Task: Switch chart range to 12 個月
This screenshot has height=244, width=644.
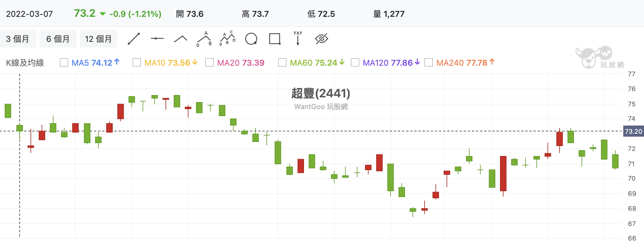Action: pos(98,39)
